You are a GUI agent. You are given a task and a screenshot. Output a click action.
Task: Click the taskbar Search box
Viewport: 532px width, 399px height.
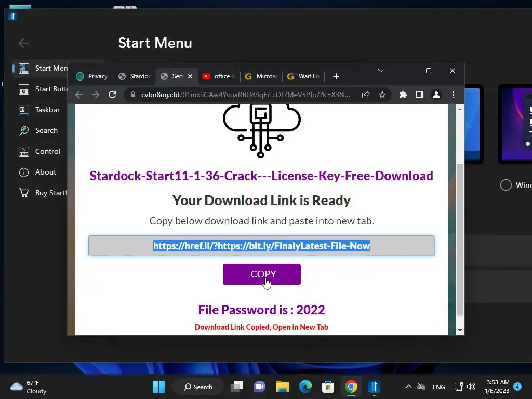tap(198, 387)
